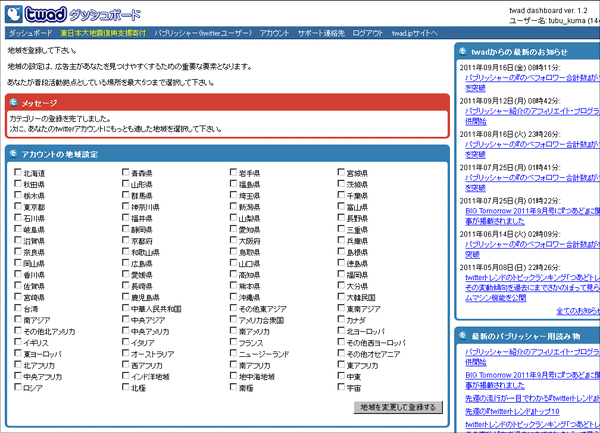This screenshot has width=600, height=433.
Task: Click the icon beside 最新のパブリッシャー用読み物 header
Action: (463, 336)
